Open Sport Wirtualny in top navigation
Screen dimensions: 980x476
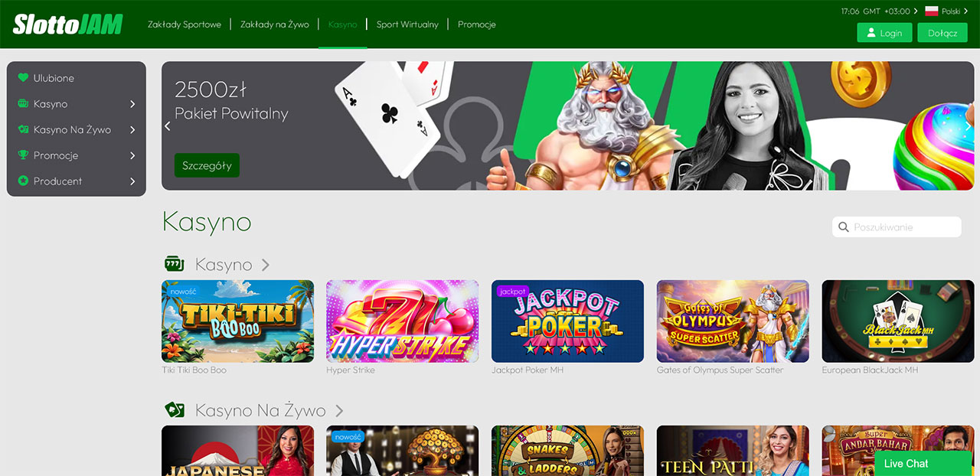(407, 24)
